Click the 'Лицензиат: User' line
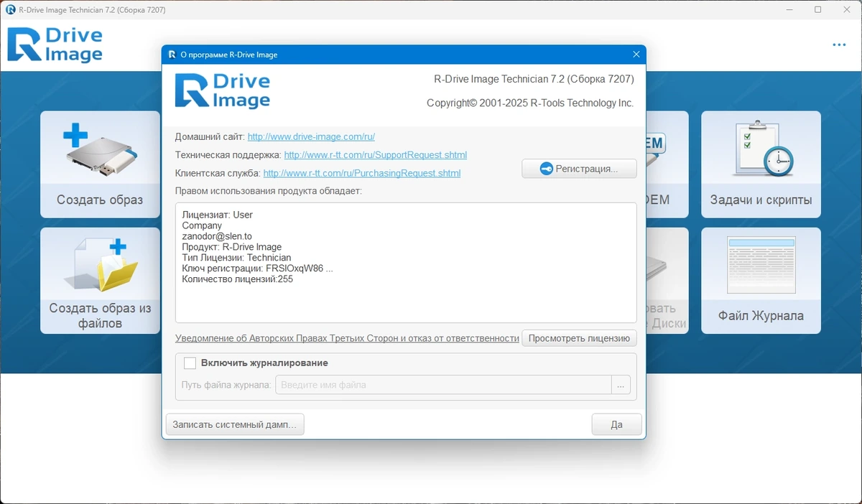862x504 pixels. 217,215
